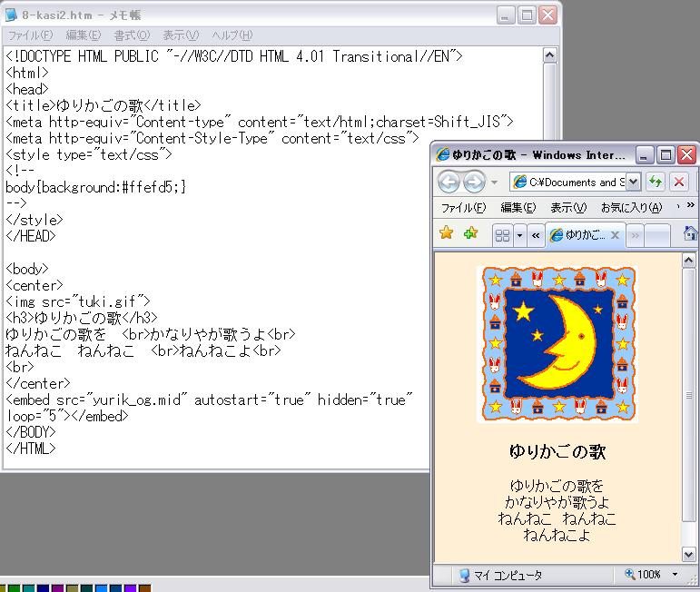Click the <img src="tuki.gif"> line
This screenshot has width=700, height=592.
tap(78, 301)
